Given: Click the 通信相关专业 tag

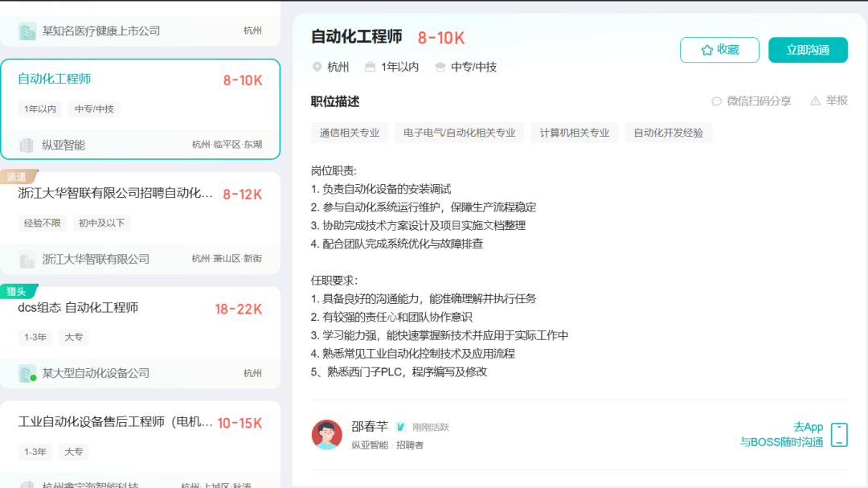Looking at the screenshot, I should [x=350, y=133].
